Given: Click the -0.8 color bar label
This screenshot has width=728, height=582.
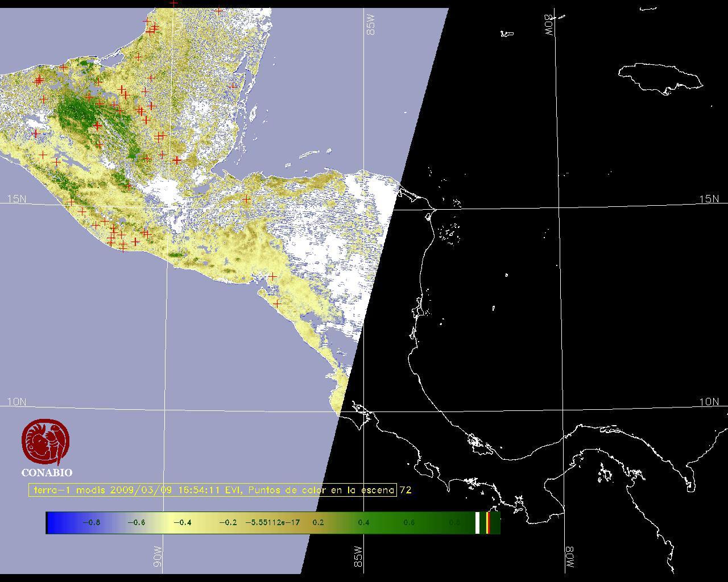Looking at the screenshot, I should coord(92,522).
